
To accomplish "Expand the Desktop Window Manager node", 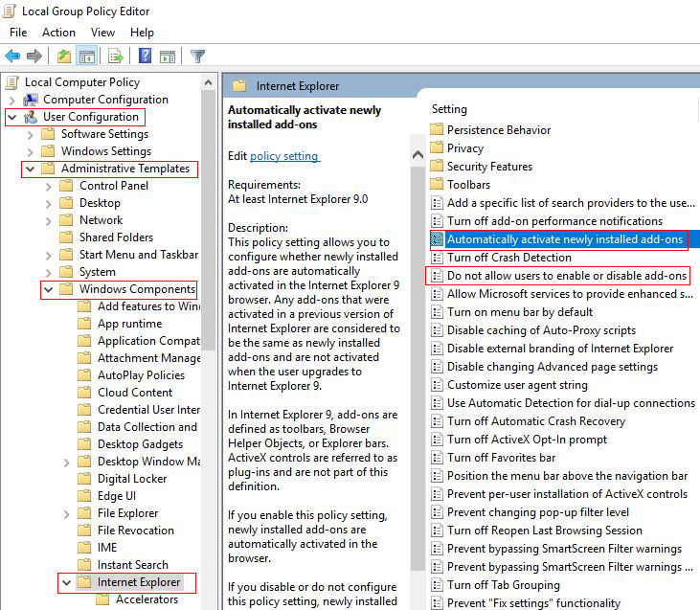I will [x=67, y=463].
